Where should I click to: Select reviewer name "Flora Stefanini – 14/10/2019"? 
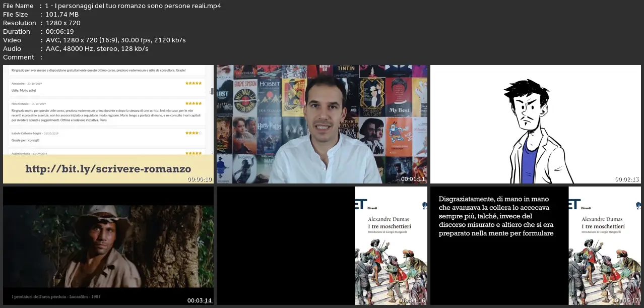29,103
